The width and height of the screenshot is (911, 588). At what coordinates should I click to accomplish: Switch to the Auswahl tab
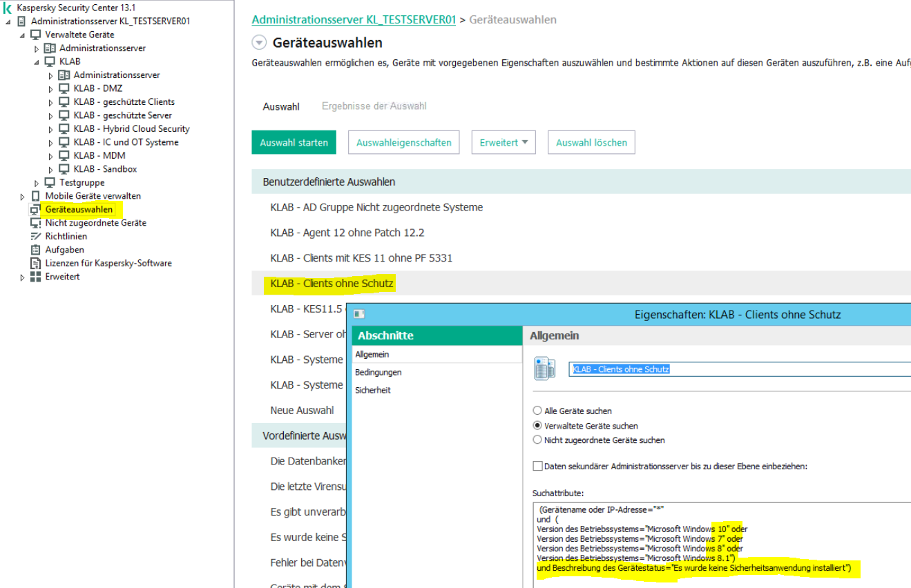281,107
